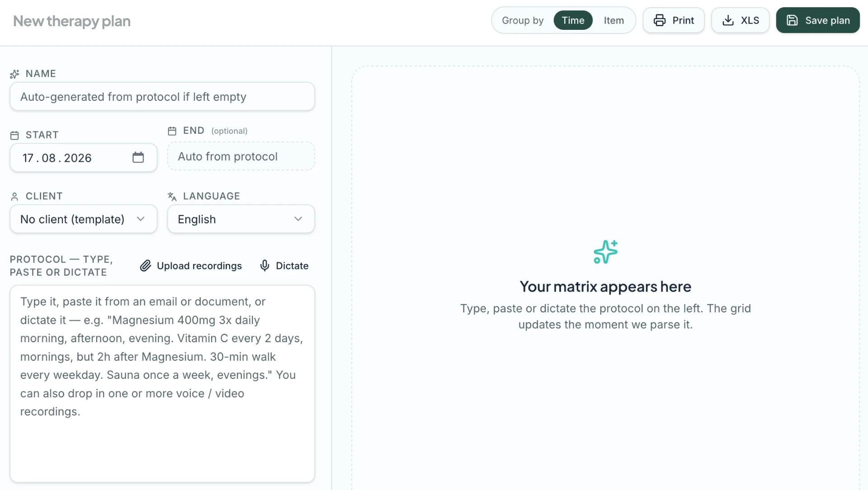
Task: Click the chevron arrow in the client selector
Action: click(141, 219)
